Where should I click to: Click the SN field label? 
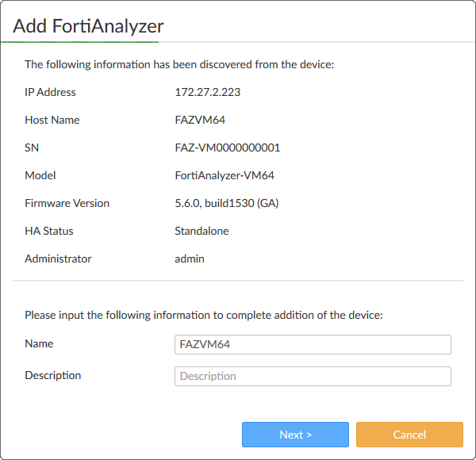pyautogui.click(x=32, y=148)
